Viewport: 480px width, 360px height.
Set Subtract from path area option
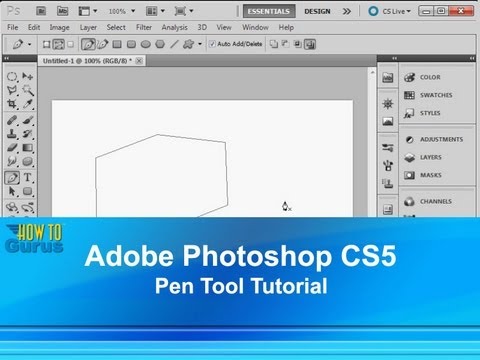click(x=286, y=44)
